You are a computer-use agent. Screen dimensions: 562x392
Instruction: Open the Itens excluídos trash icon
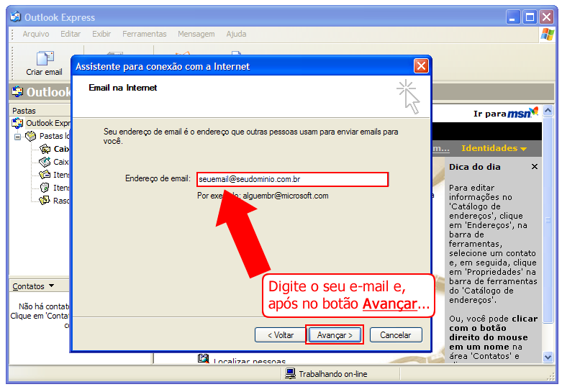[45, 188]
